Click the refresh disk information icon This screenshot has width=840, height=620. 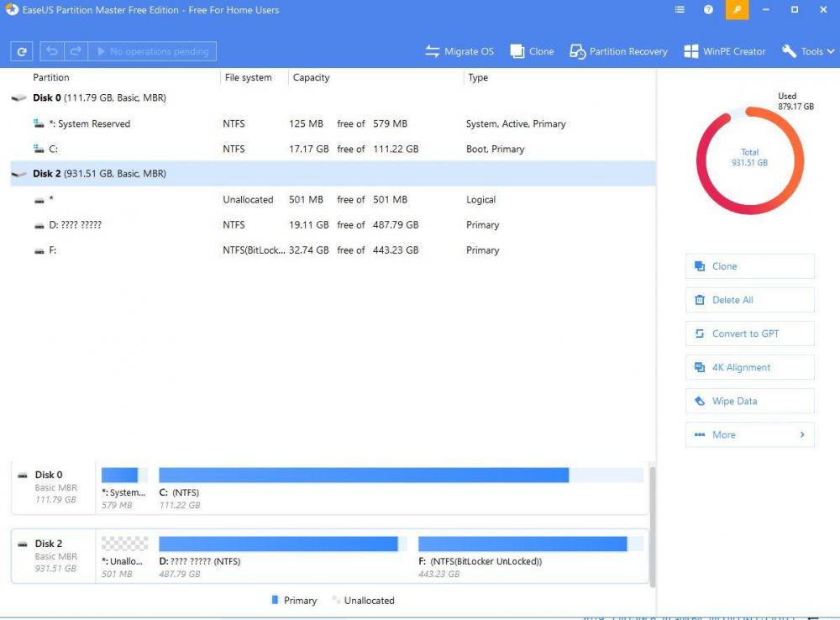click(x=22, y=51)
